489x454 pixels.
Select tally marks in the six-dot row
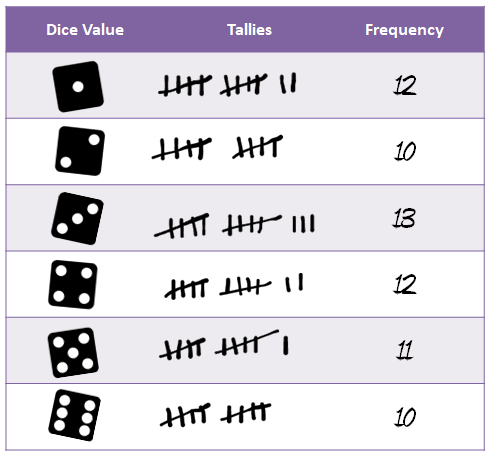[x=215, y=415]
